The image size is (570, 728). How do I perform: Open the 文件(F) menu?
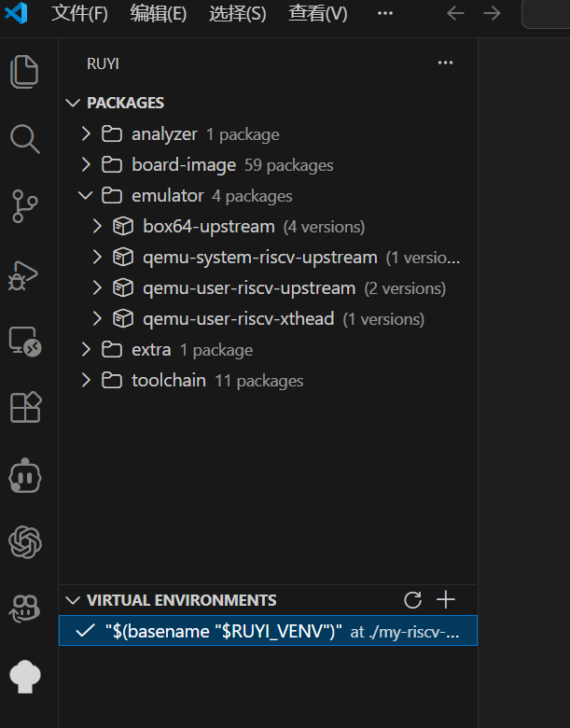[x=79, y=14]
